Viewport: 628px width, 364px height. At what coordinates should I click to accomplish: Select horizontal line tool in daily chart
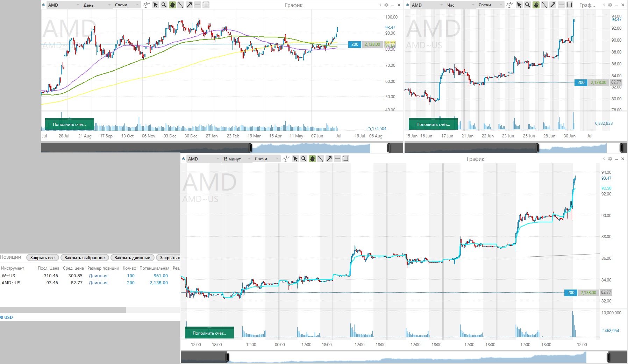point(198,5)
